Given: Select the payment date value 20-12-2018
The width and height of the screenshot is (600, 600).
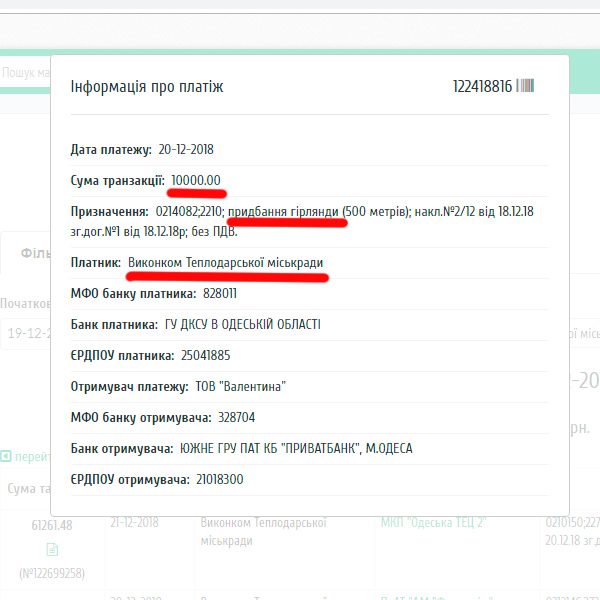Looking at the screenshot, I should coord(186,150).
